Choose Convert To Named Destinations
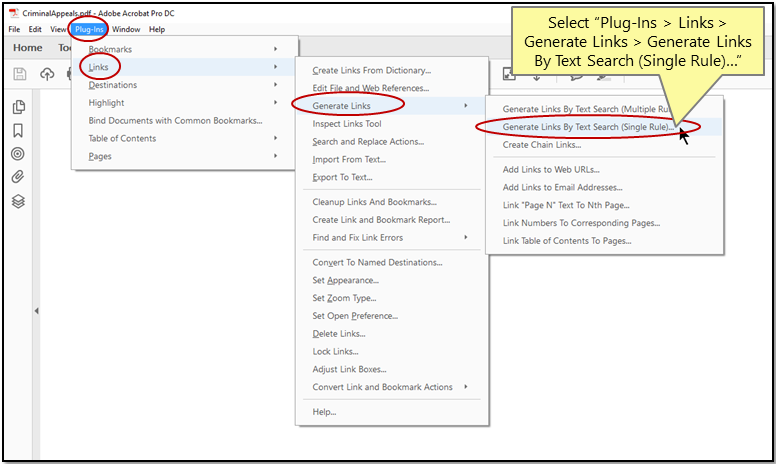Viewport: 776px width, 464px height. coord(377,262)
